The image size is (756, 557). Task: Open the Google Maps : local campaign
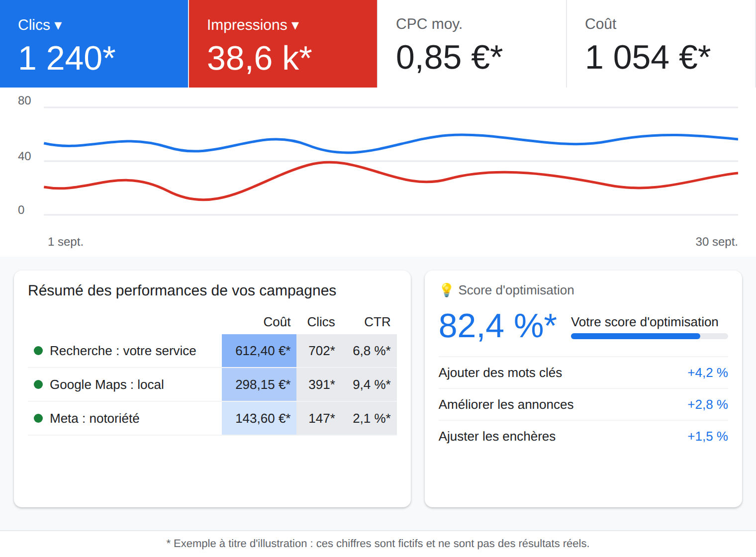click(107, 384)
